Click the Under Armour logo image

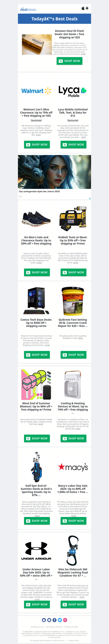[36, 551]
